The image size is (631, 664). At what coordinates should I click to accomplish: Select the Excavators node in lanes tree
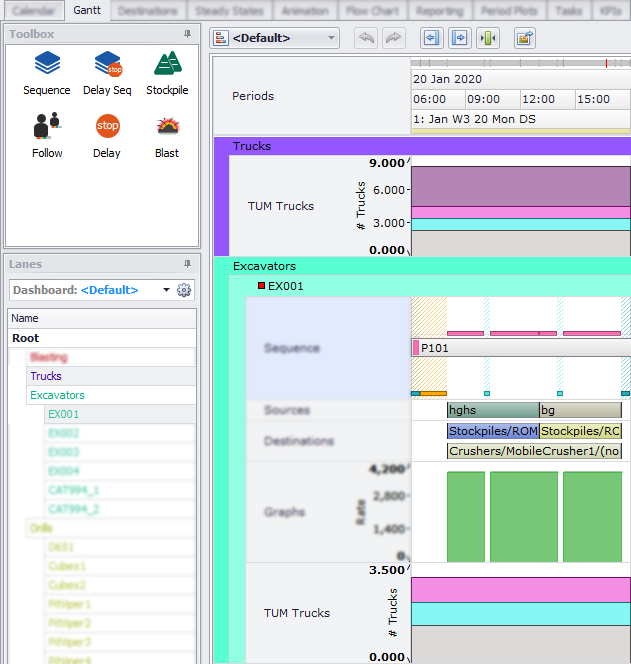(x=57, y=395)
